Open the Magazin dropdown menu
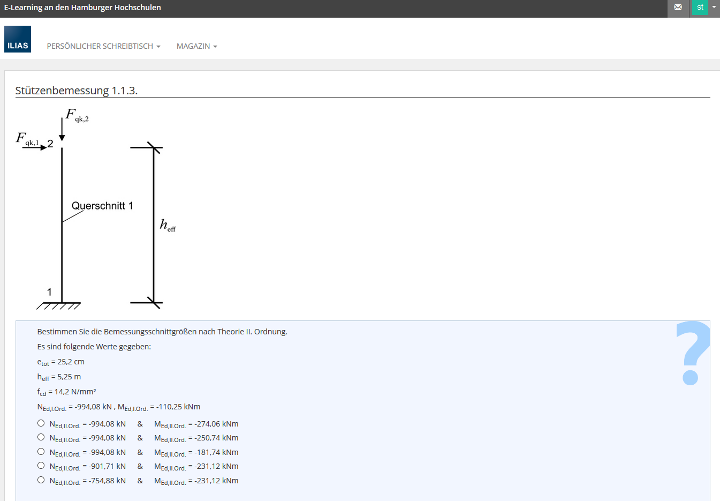Viewport: 720px width, 501px height. click(196, 46)
